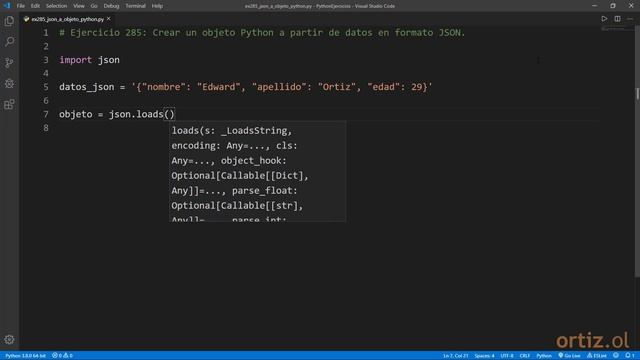The height and width of the screenshot is (360, 640).
Task: Open the Search view in the activity bar
Action: click(x=9, y=42)
